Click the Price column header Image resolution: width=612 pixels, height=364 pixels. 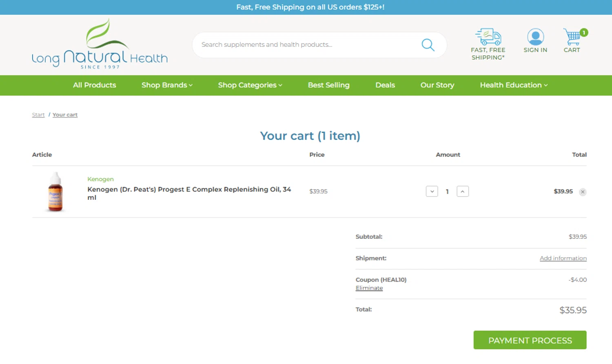pos(317,154)
